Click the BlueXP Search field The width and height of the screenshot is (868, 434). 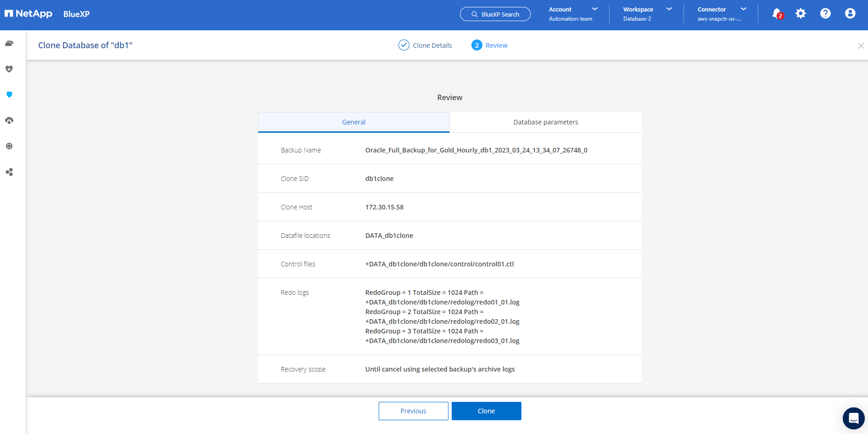click(x=495, y=14)
